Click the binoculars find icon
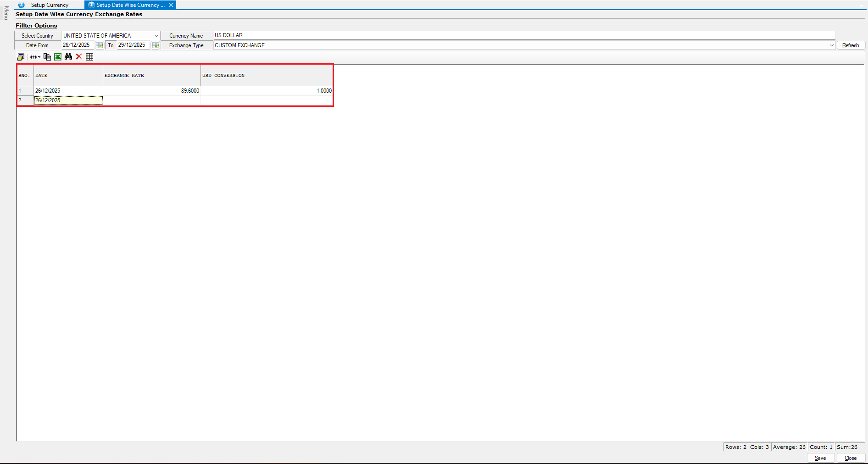Screen dimensions: 868x464 (68, 57)
